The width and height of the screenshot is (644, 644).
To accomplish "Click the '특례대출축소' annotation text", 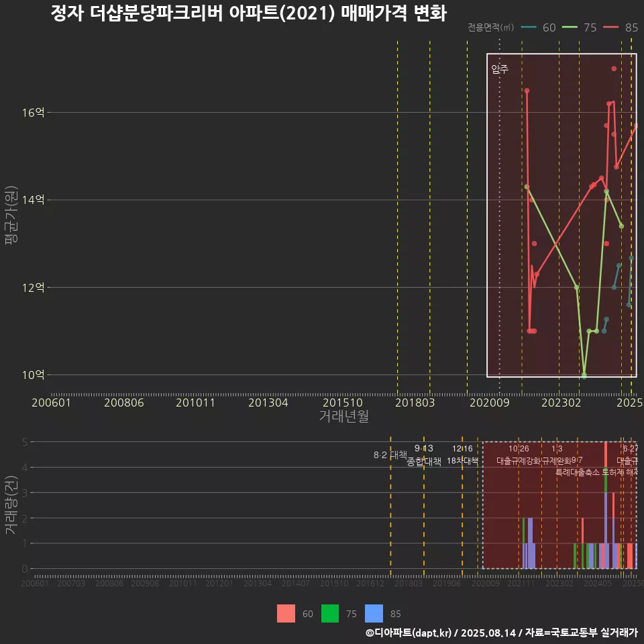I will coord(578,472).
